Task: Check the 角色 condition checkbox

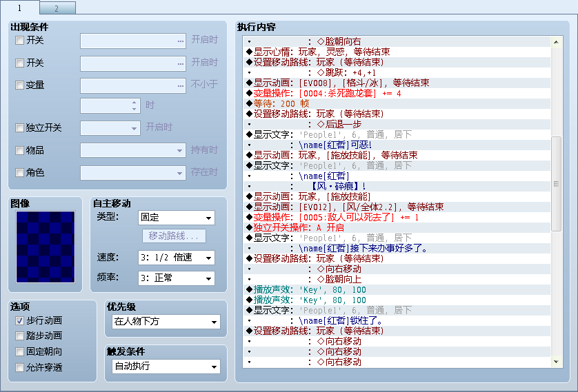Action: [19, 172]
